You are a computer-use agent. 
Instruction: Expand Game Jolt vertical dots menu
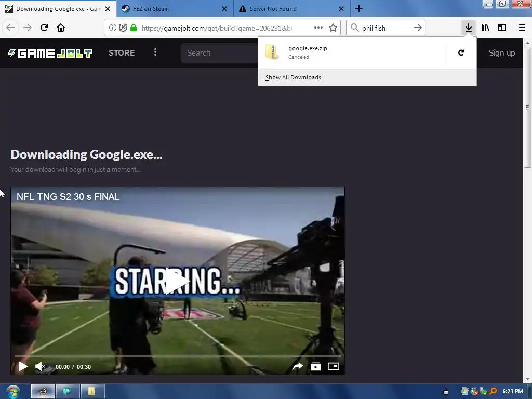(x=155, y=52)
